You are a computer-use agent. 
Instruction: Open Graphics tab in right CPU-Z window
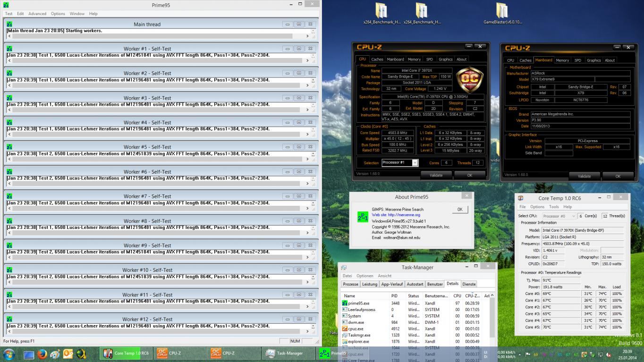593,60
